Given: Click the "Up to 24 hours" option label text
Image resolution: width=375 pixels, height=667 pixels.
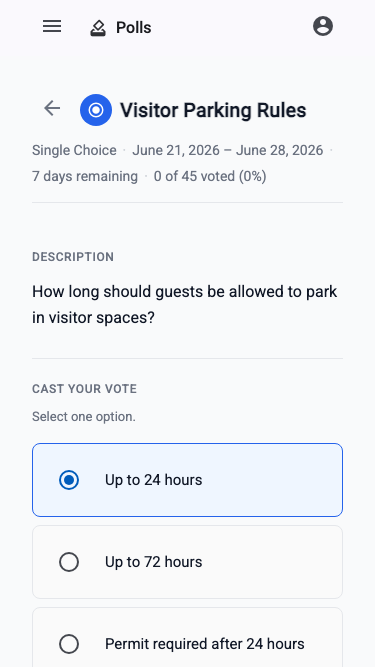Looking at the screenshot, I should (x=153, y=480).
